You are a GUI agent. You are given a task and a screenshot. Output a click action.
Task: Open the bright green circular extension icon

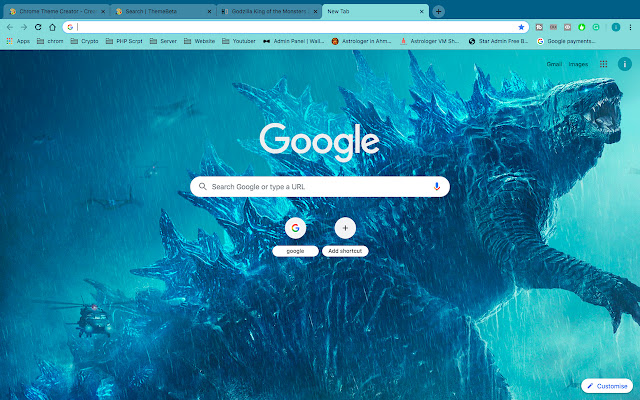582,27
